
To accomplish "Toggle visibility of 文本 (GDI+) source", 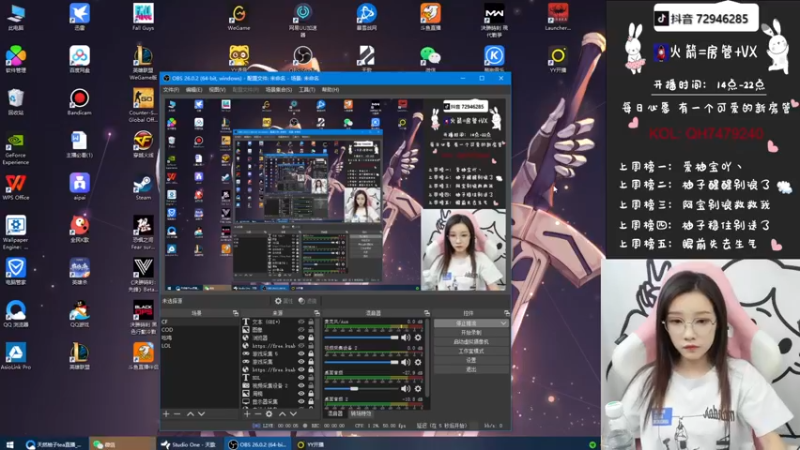I will [x=301, y=322].
